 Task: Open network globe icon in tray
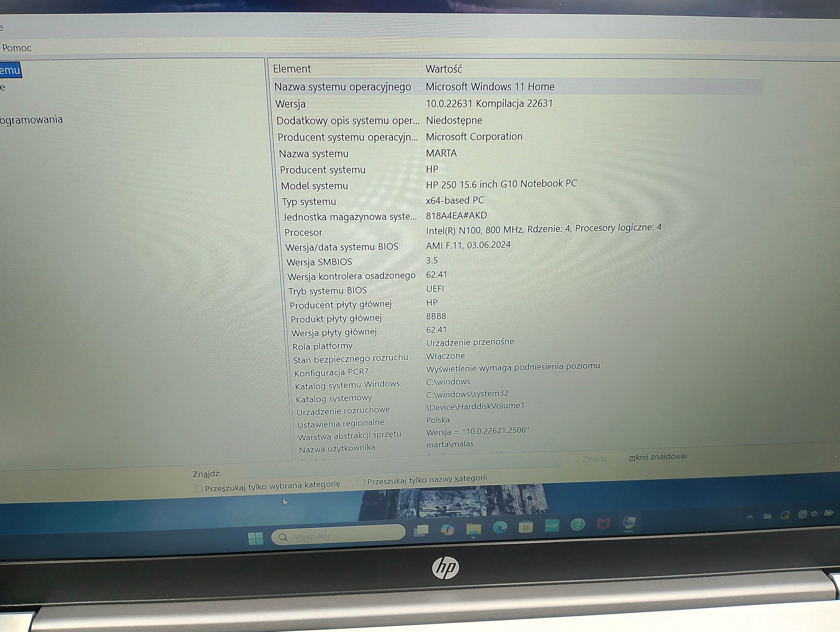(802, 514)
